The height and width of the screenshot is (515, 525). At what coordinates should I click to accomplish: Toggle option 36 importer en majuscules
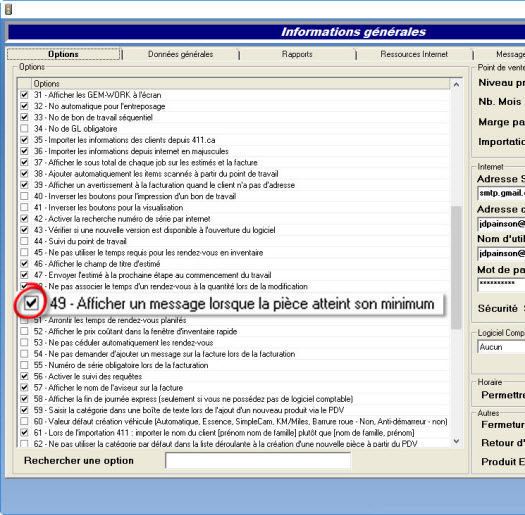point(24,151)
